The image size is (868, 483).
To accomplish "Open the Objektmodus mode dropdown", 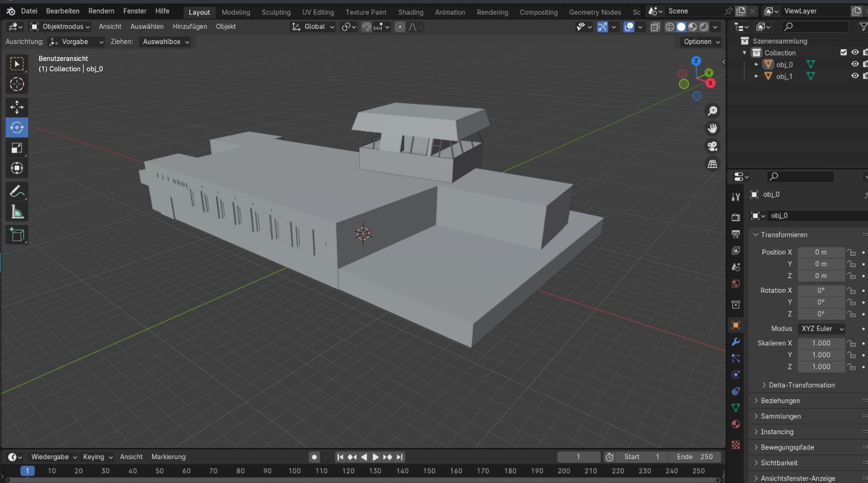I will (60, 27).
